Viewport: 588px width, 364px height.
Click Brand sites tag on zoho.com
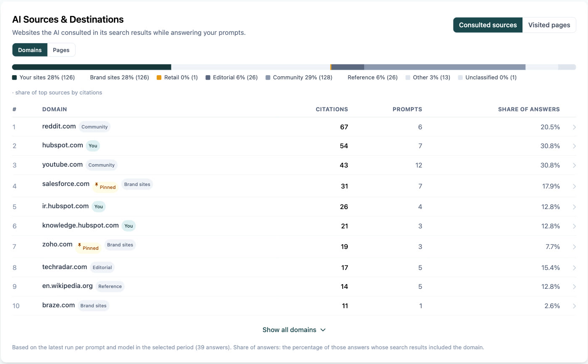(x=120, y=245)
